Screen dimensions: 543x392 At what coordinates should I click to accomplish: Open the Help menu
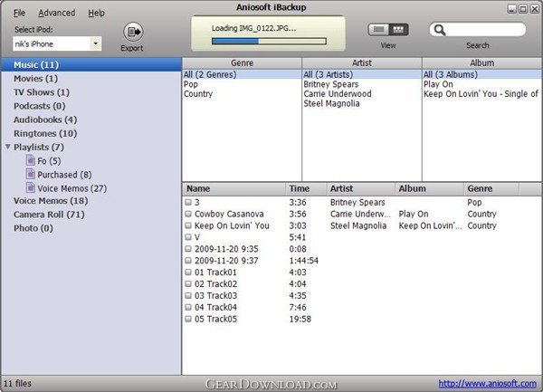96,14
